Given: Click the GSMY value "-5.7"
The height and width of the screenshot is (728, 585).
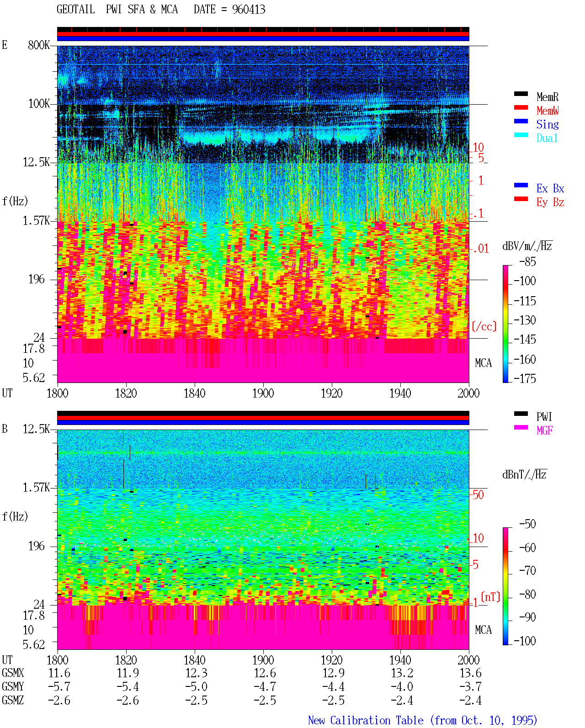Looking at the screenshot, I should coord(59,686).
